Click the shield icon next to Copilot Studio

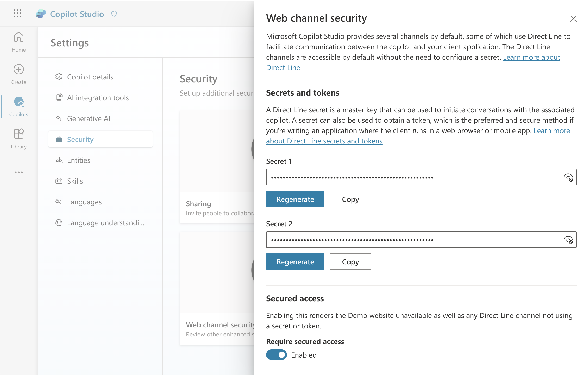[x=114, y=14]
